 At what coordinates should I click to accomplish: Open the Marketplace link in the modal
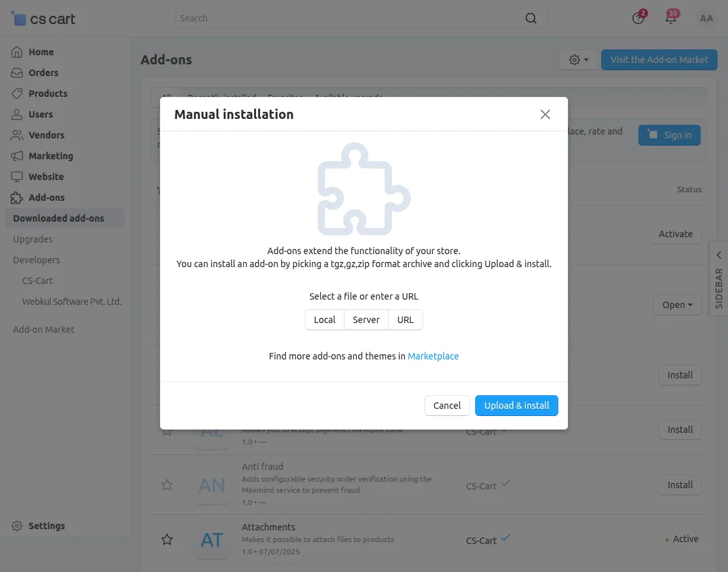point(433,356)
